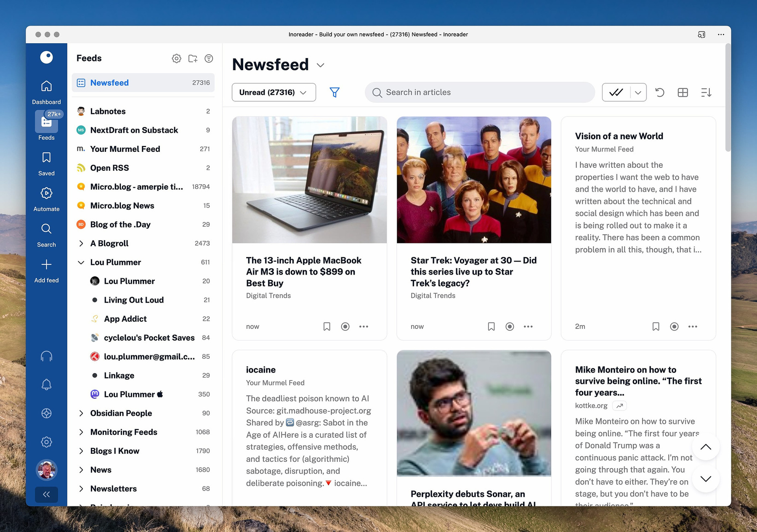Image resolution: width=757 pixels, height=532 pixels.
Task: Open more options on the Star Trek Voyager card
Action: pyautogui.click(x=528, y=326)
